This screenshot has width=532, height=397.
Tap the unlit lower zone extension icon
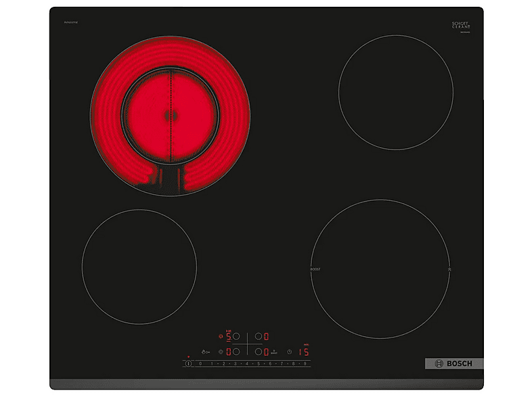pos(221,352)
